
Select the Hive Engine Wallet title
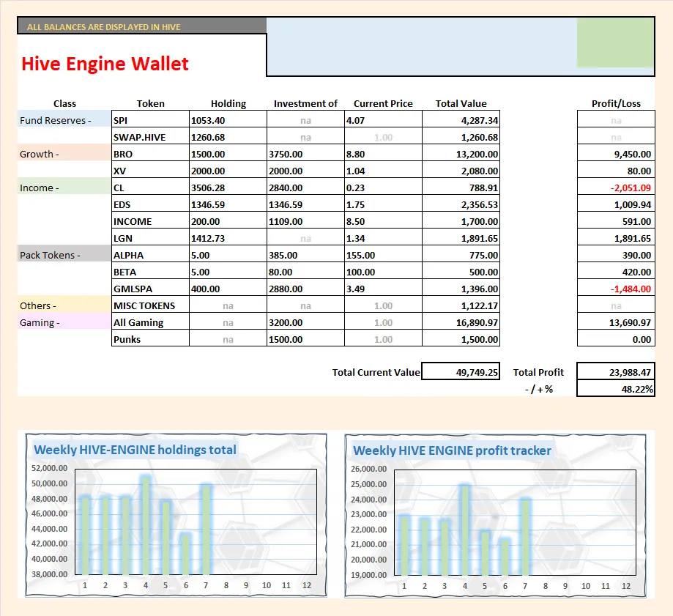[x=105, y=64]
